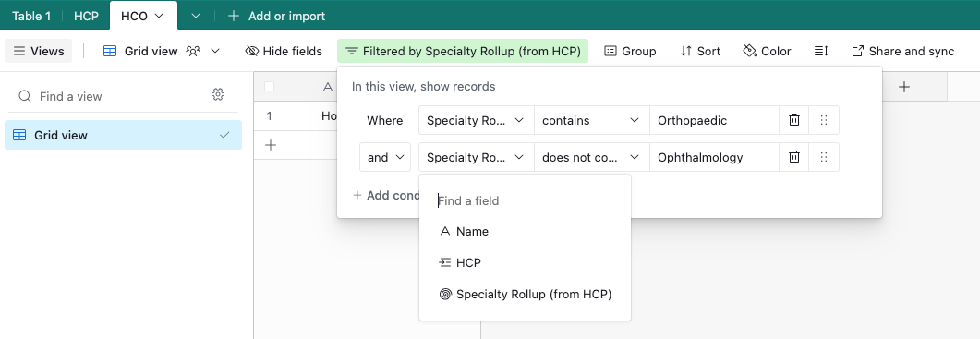
Task: Add a new row plus icon
Action: coord(270,145)
